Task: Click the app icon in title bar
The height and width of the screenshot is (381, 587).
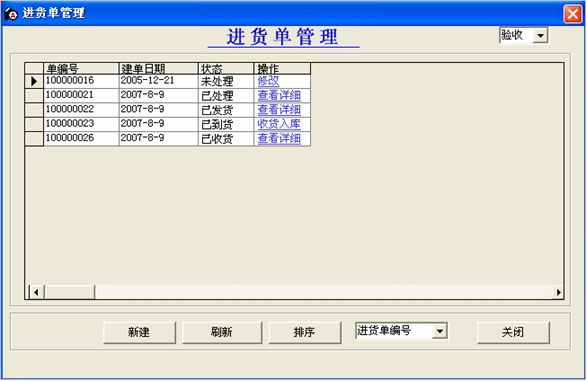Action: 11,13
